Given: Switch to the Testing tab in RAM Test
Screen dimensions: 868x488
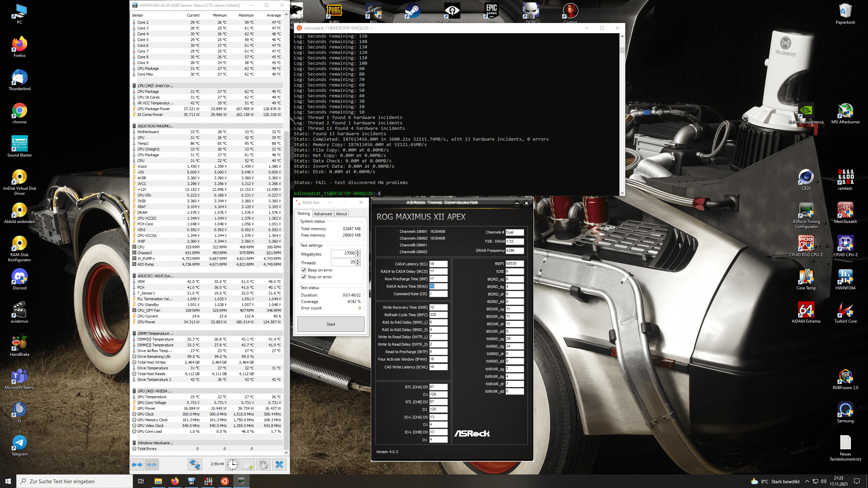Looking at the screenshot, I should pos(303,213).
